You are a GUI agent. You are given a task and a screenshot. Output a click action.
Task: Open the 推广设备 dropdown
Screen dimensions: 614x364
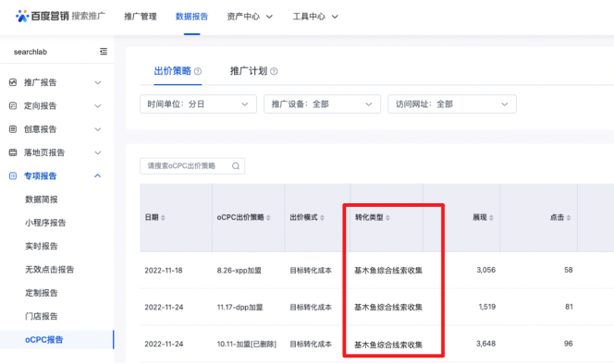coord(323,104)
